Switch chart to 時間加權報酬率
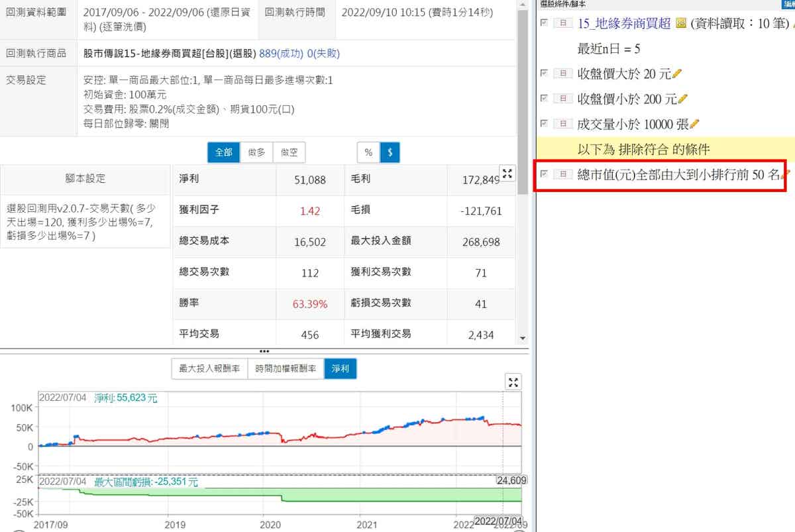Viewport: 795px width, 532px height. (x=286, y=369)
